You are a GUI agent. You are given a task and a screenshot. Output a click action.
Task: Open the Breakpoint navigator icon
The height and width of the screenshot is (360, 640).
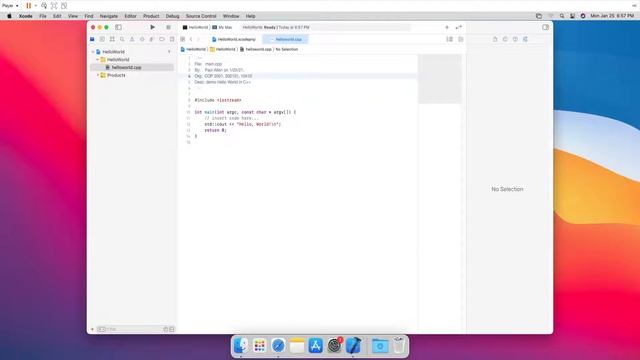(162, 39)
